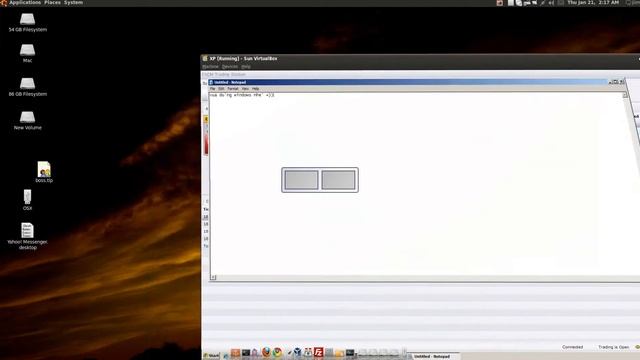Click the Windows XP Start button
This screenshot has height=360, width=640.
coord(211,356)
